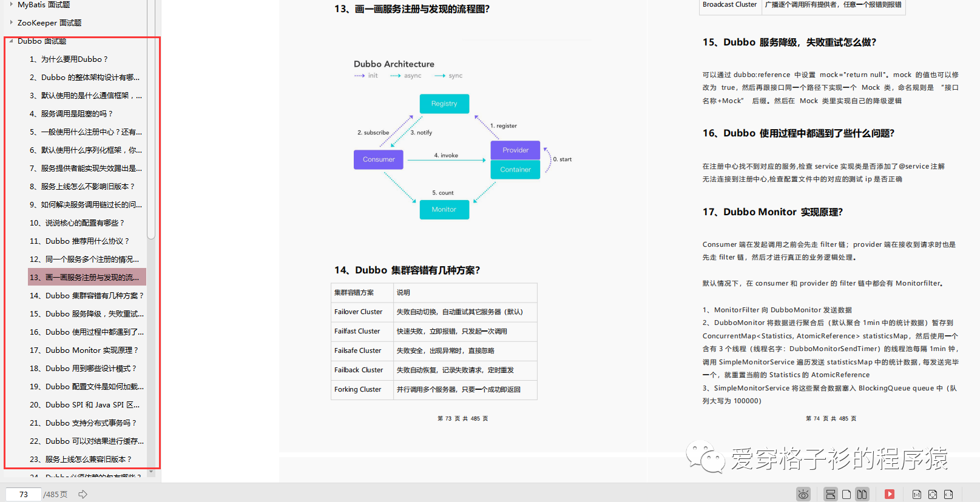The width and height of the screenshot is (980, 502).
Task: Toggle the eye-protection mode icon
Action: [803, 494]
